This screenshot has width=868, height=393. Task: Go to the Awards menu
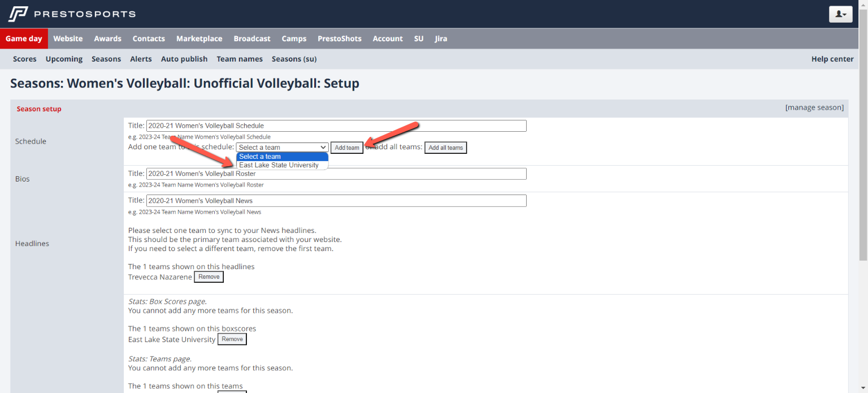(107, 38)
